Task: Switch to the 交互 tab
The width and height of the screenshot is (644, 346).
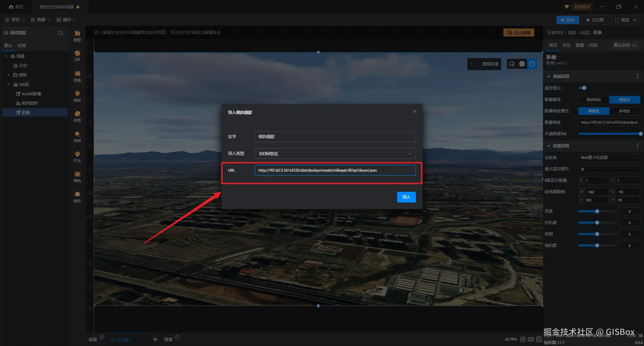Action: (x=567, y=45)
